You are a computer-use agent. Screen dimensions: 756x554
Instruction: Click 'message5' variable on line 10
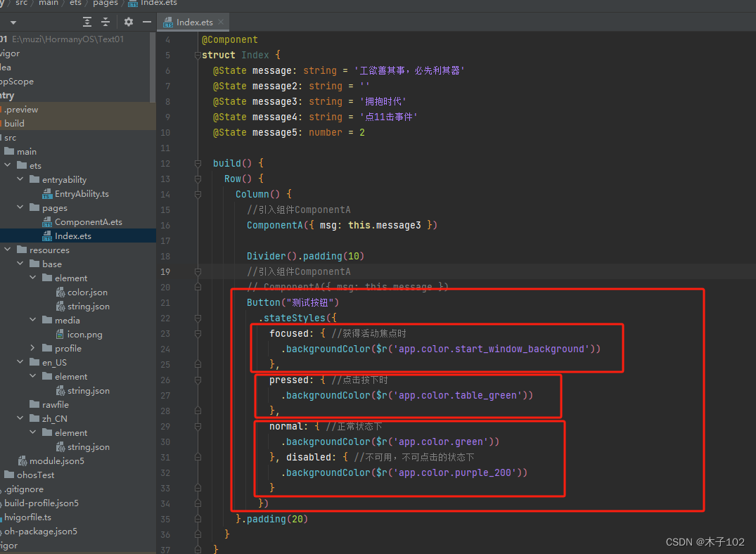click(x=274, y=132)
